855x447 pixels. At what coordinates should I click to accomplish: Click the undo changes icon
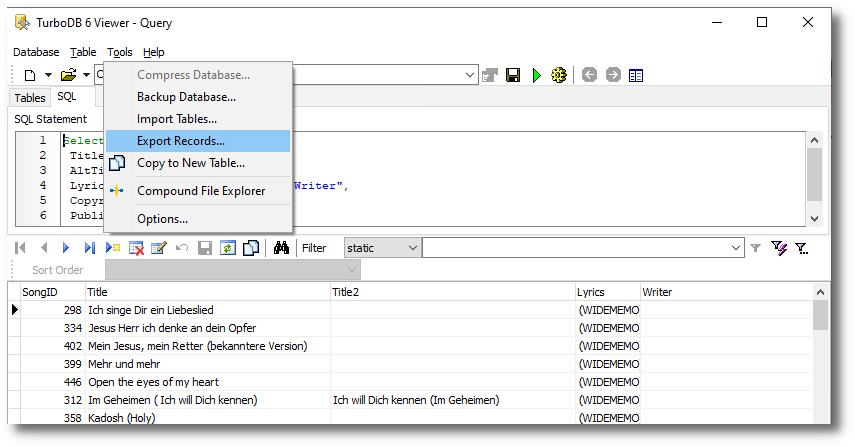pyautogui.click(x=182, y=248)
